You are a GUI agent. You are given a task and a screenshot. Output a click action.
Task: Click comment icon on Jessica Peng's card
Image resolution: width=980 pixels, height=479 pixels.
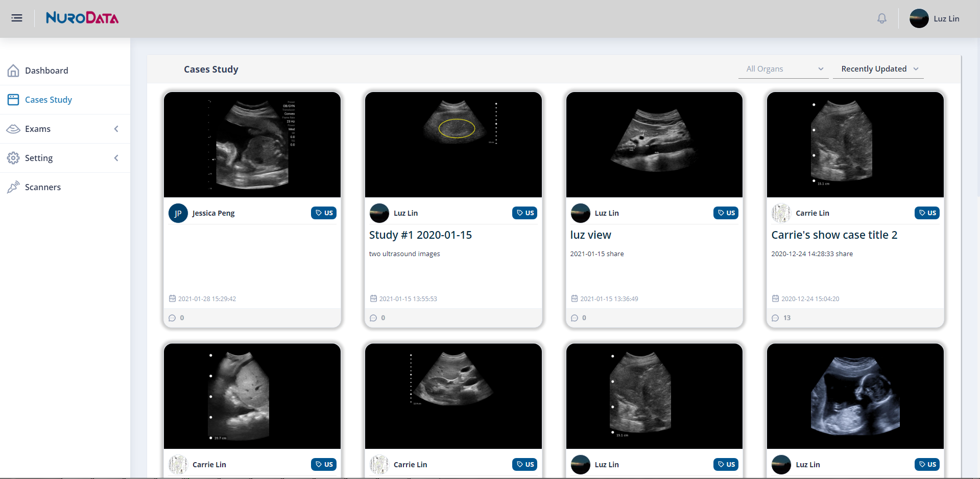172,318
